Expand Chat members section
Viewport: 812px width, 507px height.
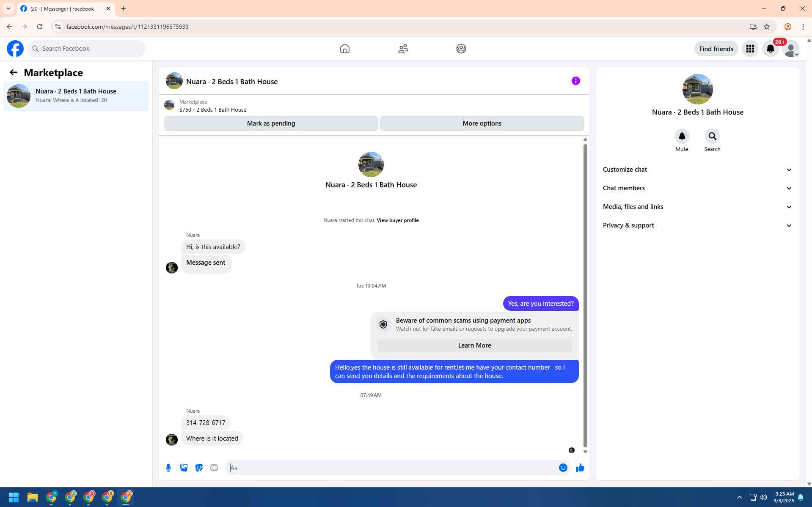point(697,188)
